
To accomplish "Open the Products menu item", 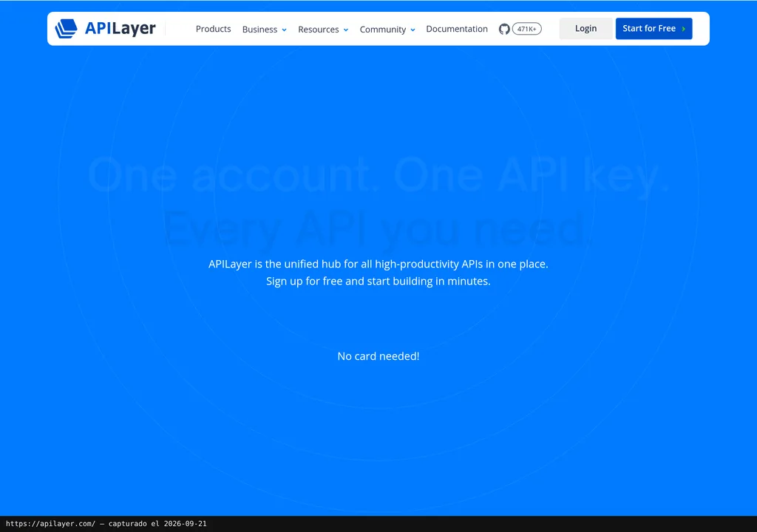I will click(213, 29).
